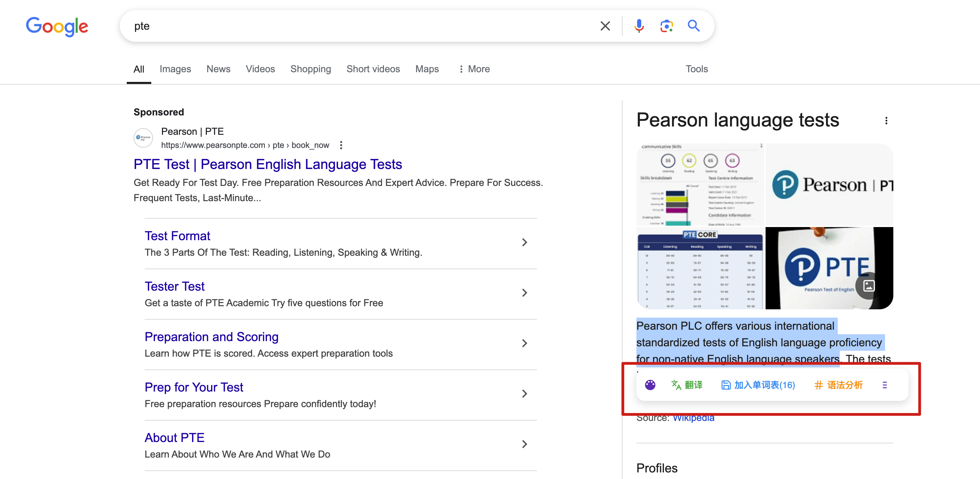Expand chevron beside About PTE
Viewport: 980px width, 479px height.
[524, 444]
